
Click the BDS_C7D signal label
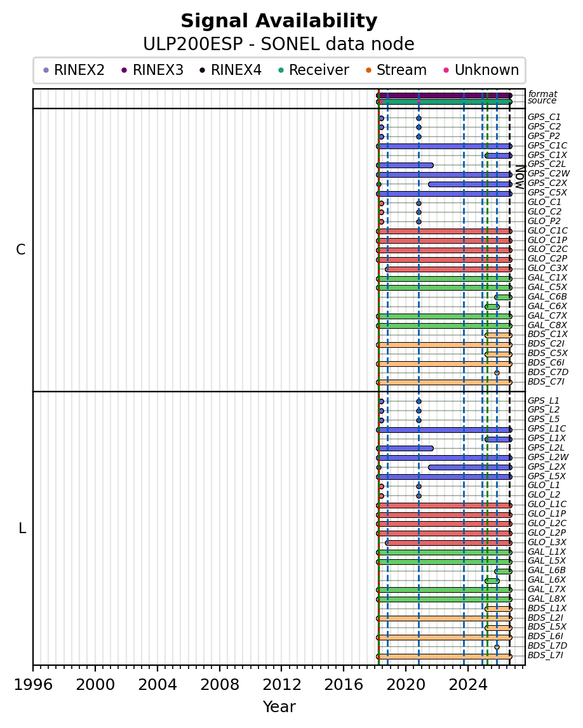tap(547, 372)
